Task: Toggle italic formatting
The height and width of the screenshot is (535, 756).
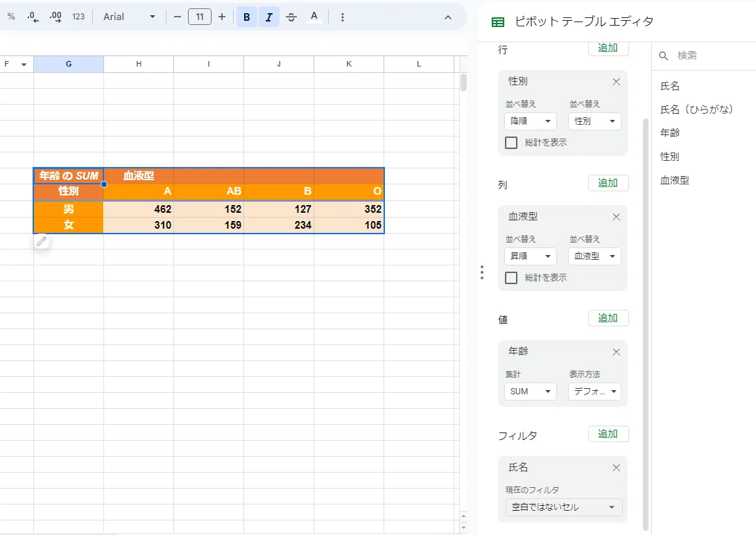Action: (x=269, y=17)
